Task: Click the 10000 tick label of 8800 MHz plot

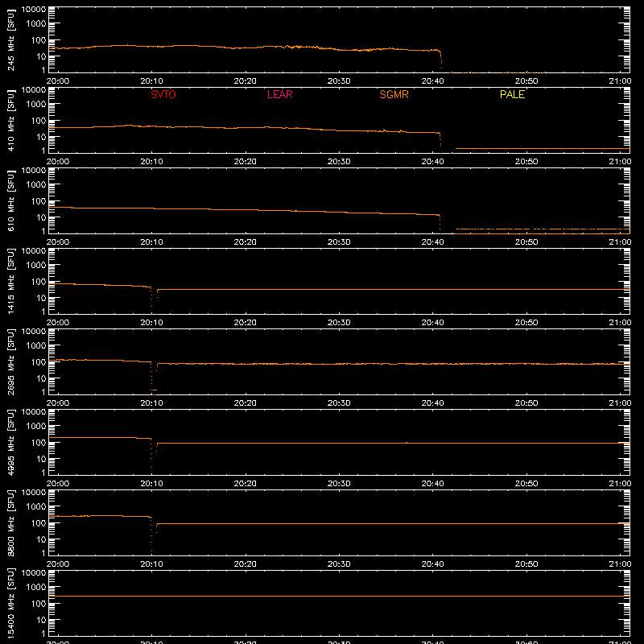Action: [34, 492]
